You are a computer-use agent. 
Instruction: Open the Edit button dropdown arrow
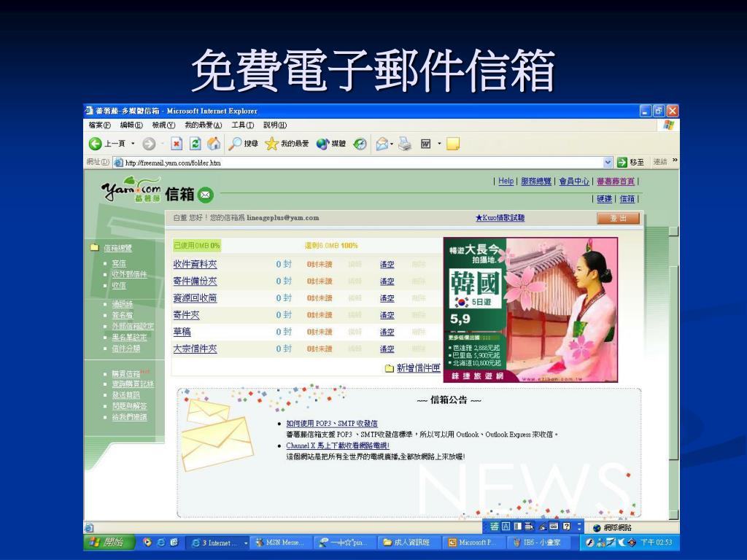(x=439, y=144)
